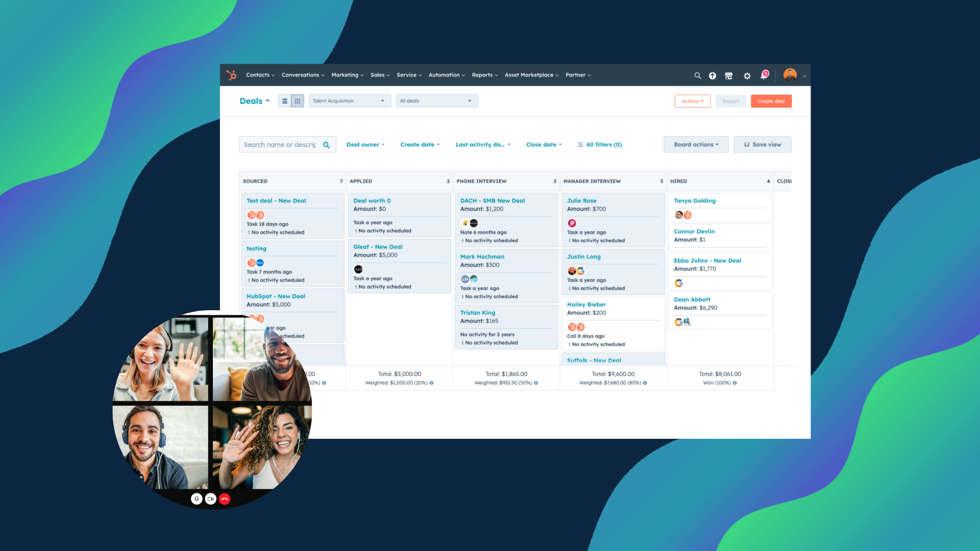Open the marketplace grid icon
The width and height of the screenshot is (980, 551).
(x=729, y=74)
